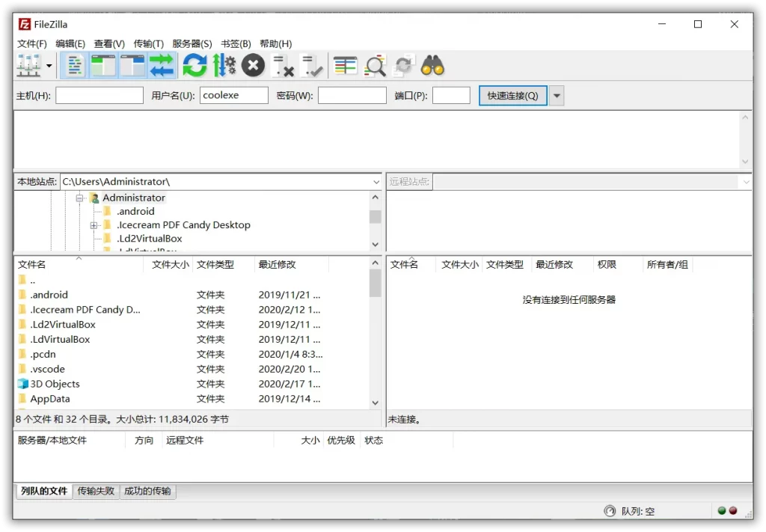The height and width of the screenshot is (532, 766).
Task: Toggle message log display
Action: 75,65
